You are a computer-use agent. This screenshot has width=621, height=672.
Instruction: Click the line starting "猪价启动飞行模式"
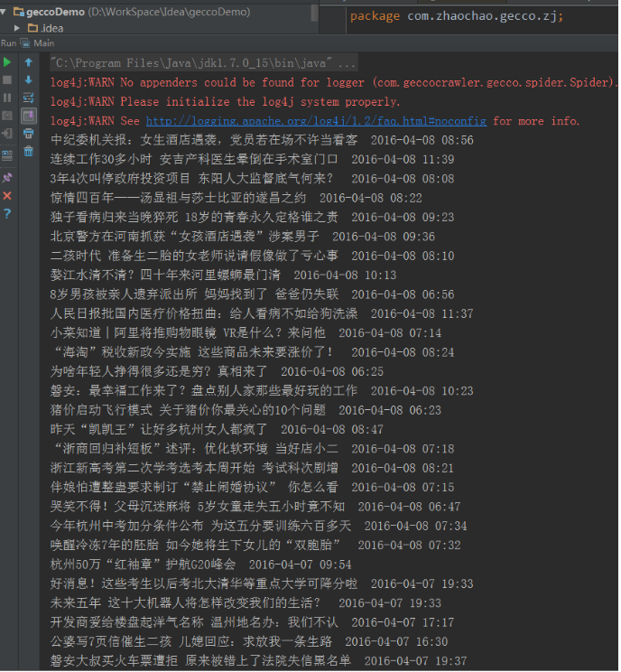[x=246, y=411]
